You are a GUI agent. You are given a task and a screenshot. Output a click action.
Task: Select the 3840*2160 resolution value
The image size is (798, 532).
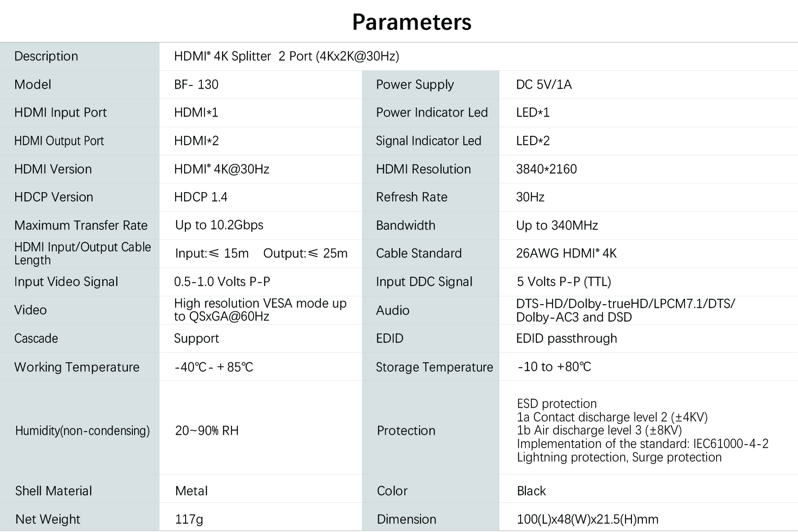(546, 169)
